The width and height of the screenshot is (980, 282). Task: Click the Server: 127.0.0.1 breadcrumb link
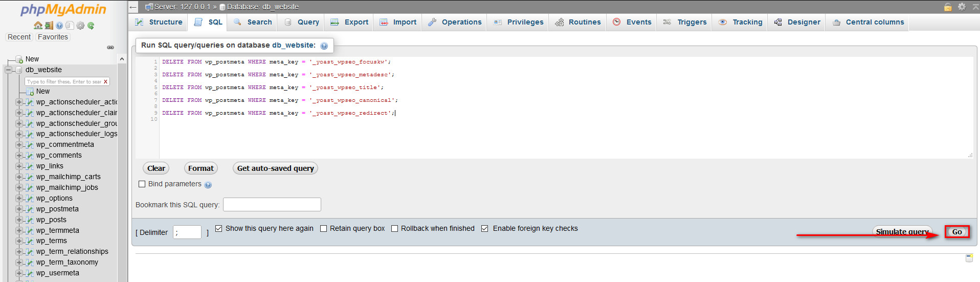[182, 7]
